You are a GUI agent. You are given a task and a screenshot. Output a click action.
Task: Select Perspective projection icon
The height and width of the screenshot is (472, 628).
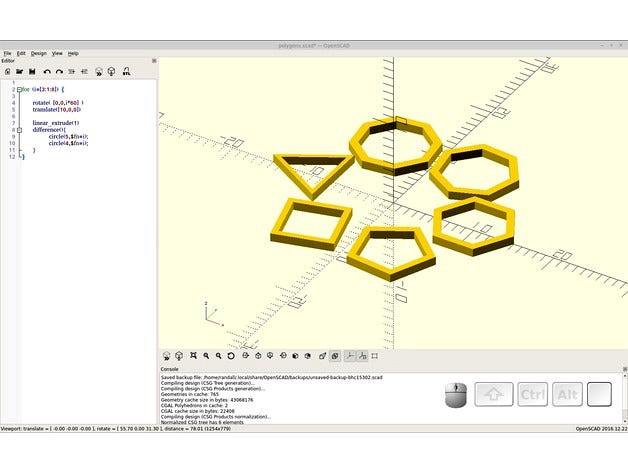coord(322,356)
